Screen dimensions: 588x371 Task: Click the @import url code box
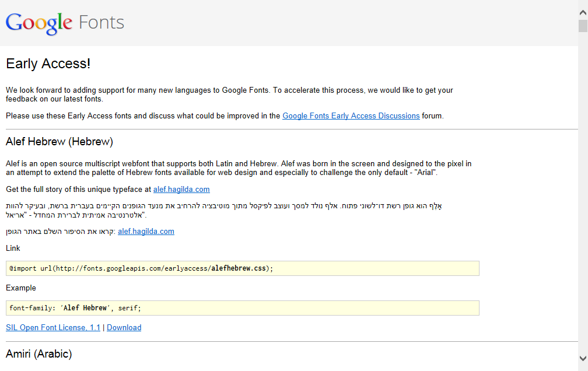click(242, 268)
